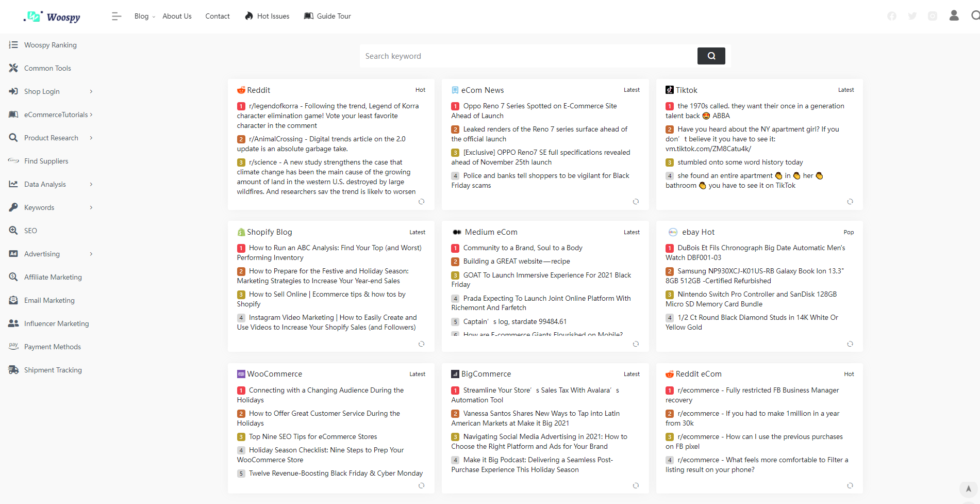Open the Building a GREAT website article
The width and height of the screenshot is (980, 504).
coord(517,262)
